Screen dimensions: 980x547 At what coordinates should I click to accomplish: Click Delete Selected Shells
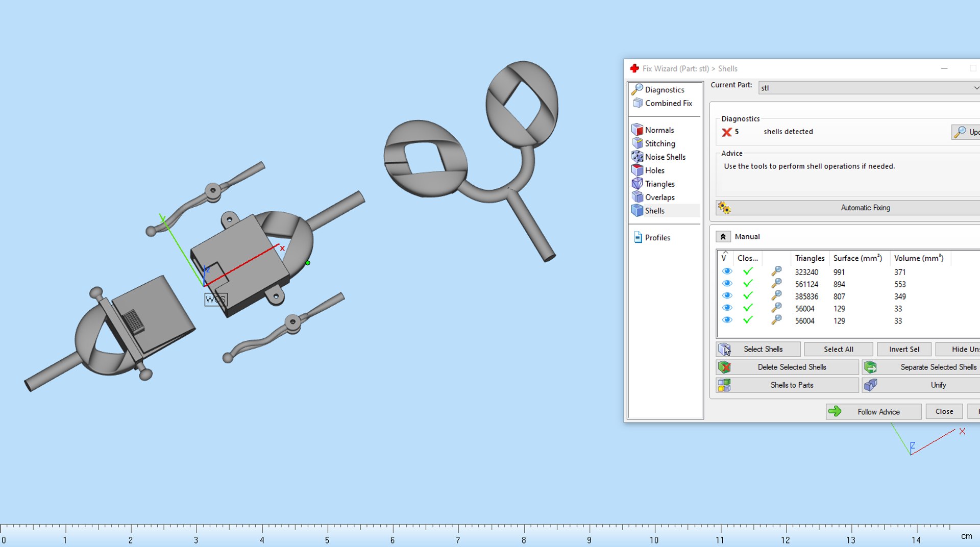pyautogui.click(x=787, y=367)
